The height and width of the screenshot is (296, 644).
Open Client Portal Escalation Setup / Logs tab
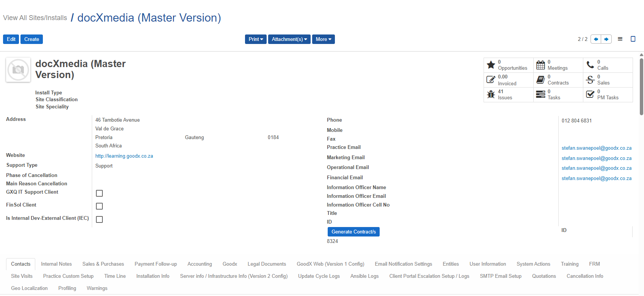(429, 276)
